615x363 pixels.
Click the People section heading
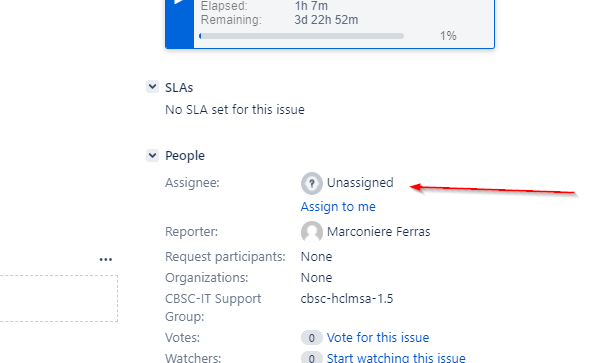point(185,156)
